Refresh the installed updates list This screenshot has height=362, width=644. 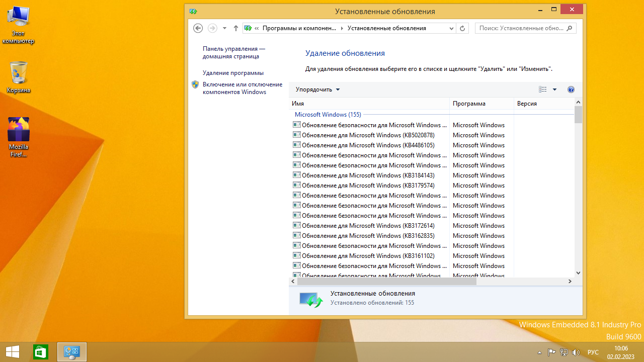[463, 28]
